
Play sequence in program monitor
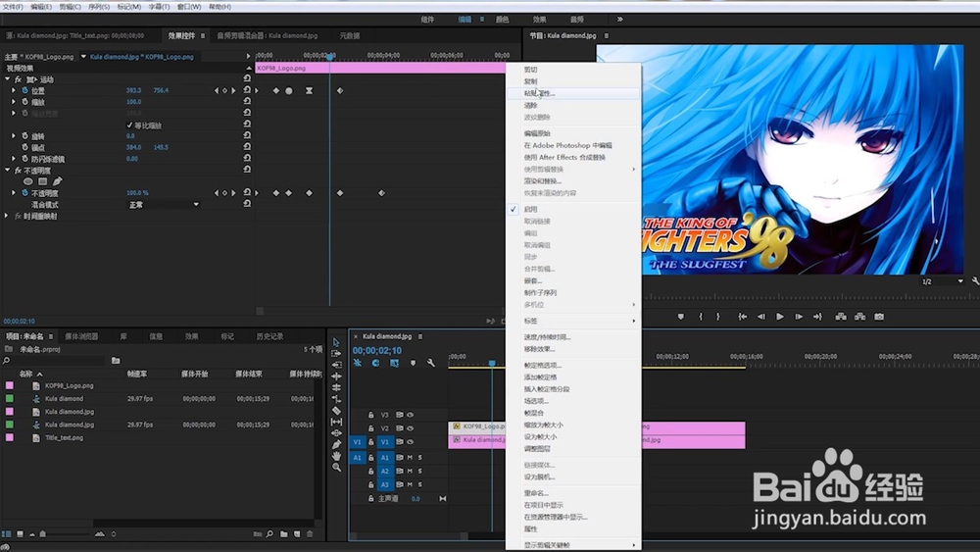point(780,317)
